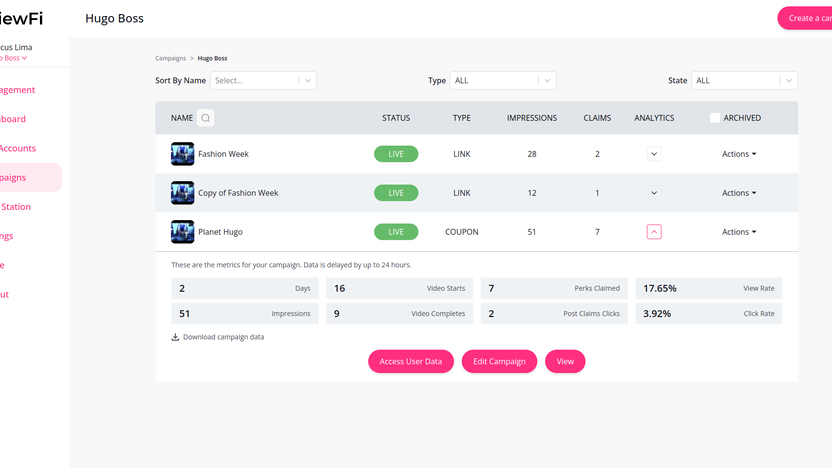
Task: Click the COUPON type cell
Action: click(x=462, y=232)
